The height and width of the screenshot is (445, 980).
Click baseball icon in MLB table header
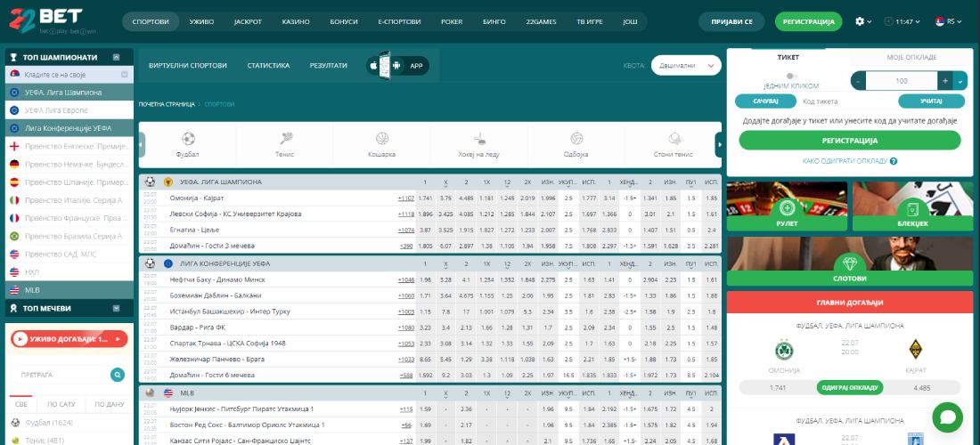coord(150,393)
